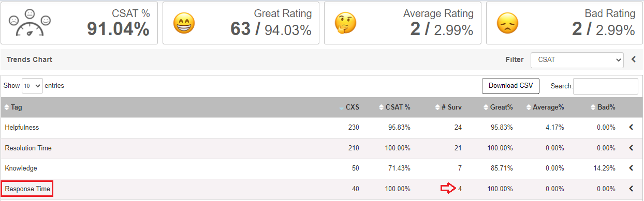Sort by # Surv column header
This screenshot has width=644, height=201.
pyautogui.click(x=448, y=107)
